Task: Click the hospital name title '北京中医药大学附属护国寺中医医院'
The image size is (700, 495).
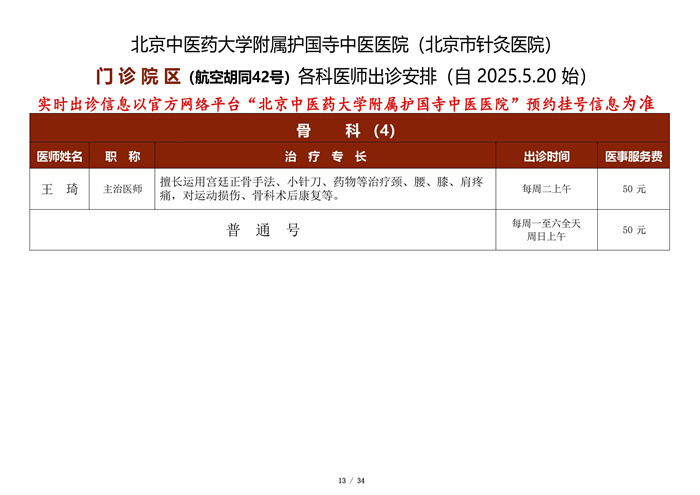Action: click(x=270, y=45)
